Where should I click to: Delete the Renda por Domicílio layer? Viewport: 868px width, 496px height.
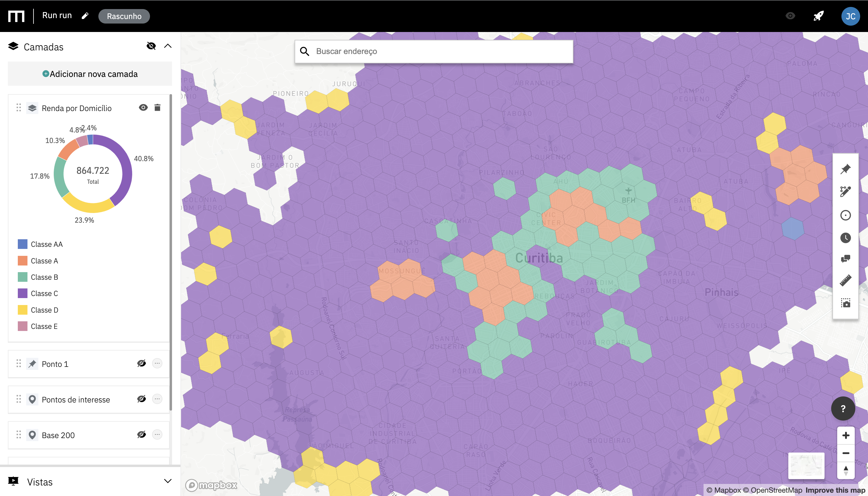tap(157, 108)
